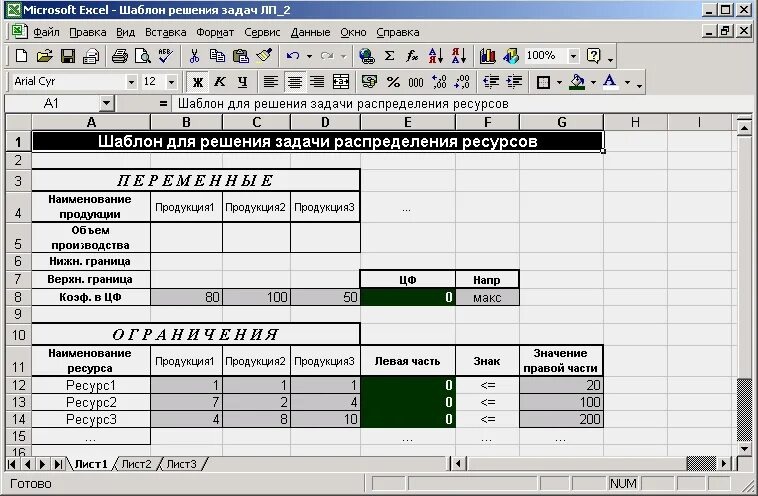Go to first sheet tab arrow
Viewport: 758px width, 496px height.
click(12, 464)
